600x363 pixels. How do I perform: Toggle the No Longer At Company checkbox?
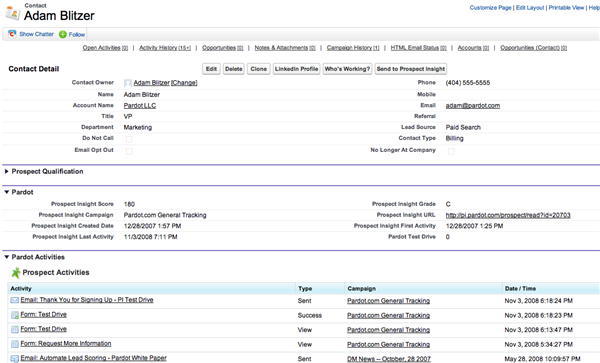coord(451,151)
